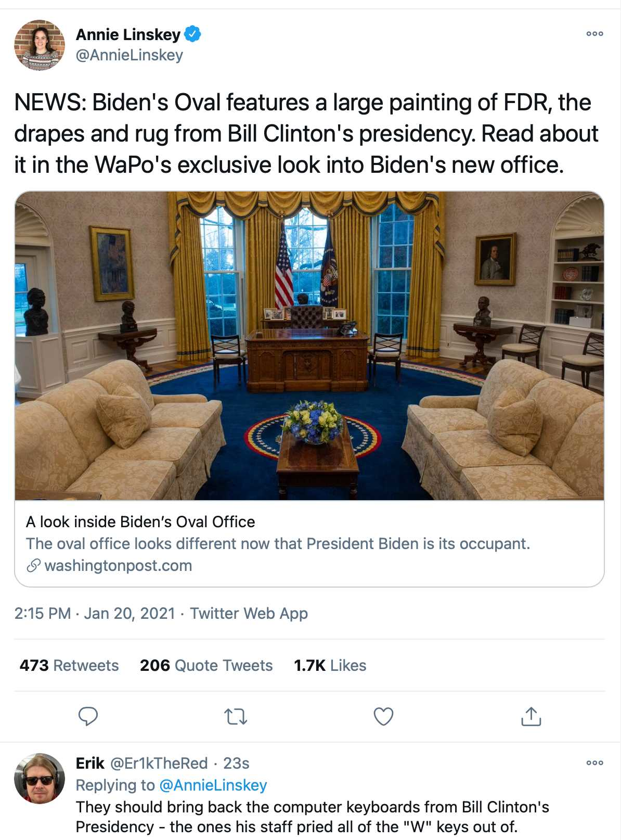Click 'A look inside Biden's Oval Office' headline

pos(140,521)
